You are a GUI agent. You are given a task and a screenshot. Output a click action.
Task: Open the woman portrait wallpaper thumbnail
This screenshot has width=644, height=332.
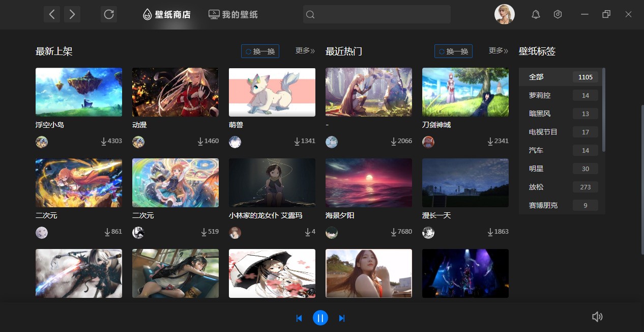pyautogui.click(x=369, y=273)
